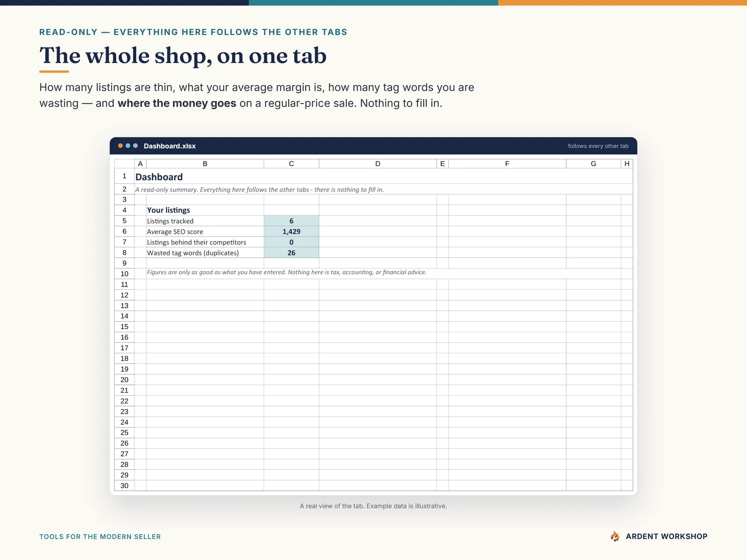Click the bold 'where the money goes' text
Viewport: 747px width, 560px height.
click(x=177, y=103)
